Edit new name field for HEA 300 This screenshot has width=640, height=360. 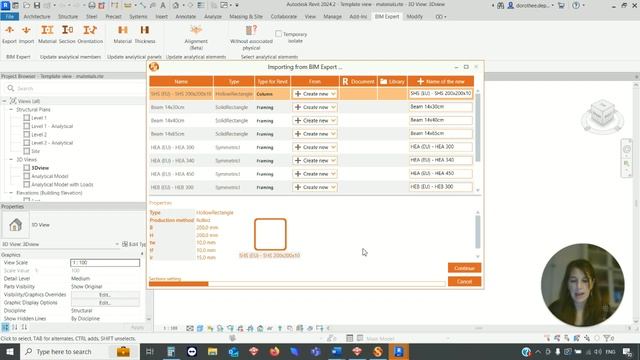click(x=440, y=147)
